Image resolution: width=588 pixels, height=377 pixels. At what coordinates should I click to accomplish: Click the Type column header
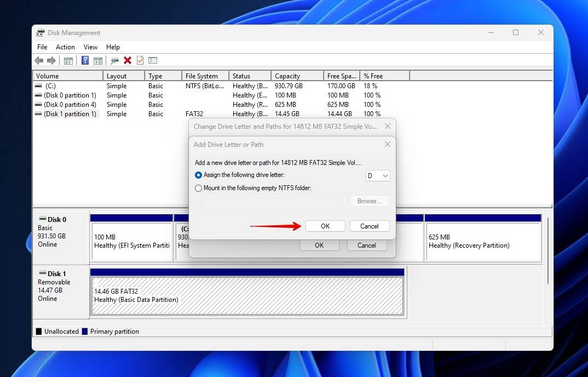click(164, 76)
